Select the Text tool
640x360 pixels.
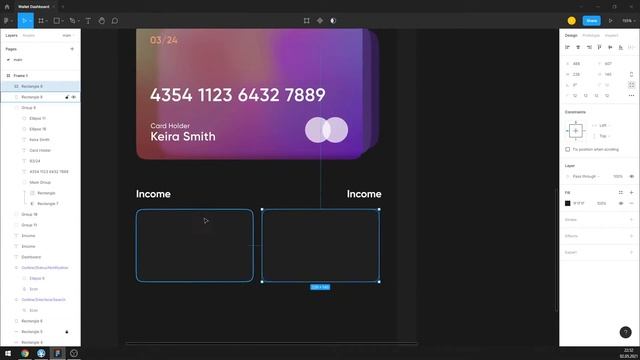coord(88,21)
